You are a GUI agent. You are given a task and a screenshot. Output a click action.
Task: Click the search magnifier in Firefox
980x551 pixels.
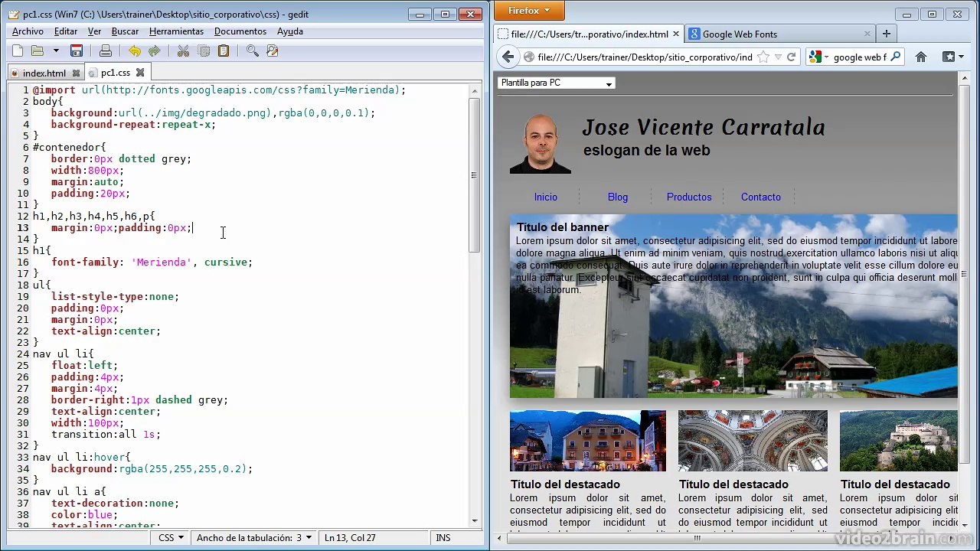coord(895,57)
